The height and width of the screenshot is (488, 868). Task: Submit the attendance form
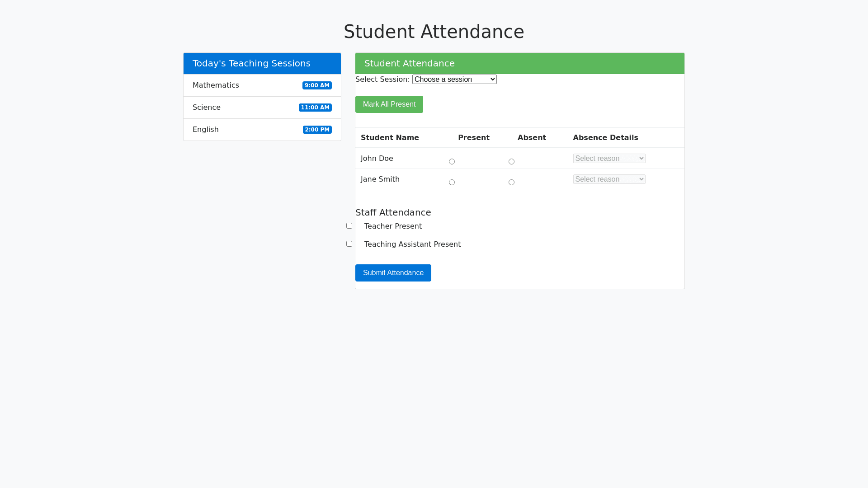[x=393, y=273]
